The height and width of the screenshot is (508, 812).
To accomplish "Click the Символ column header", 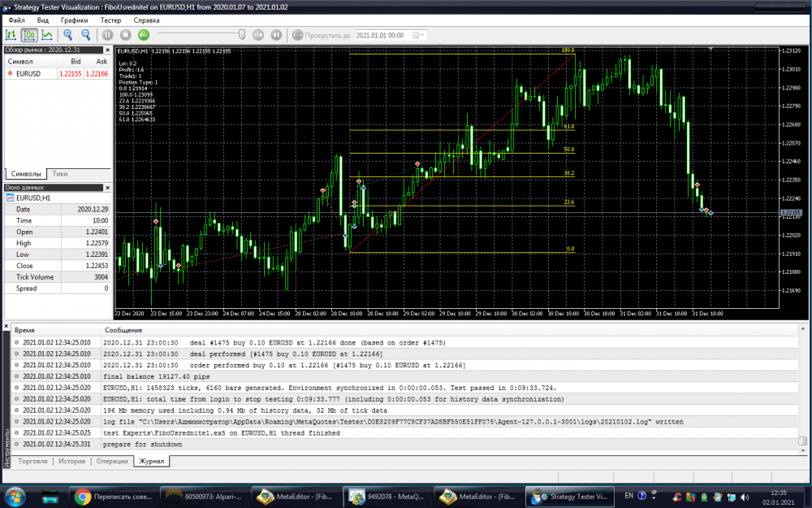I will pos(30,61).
